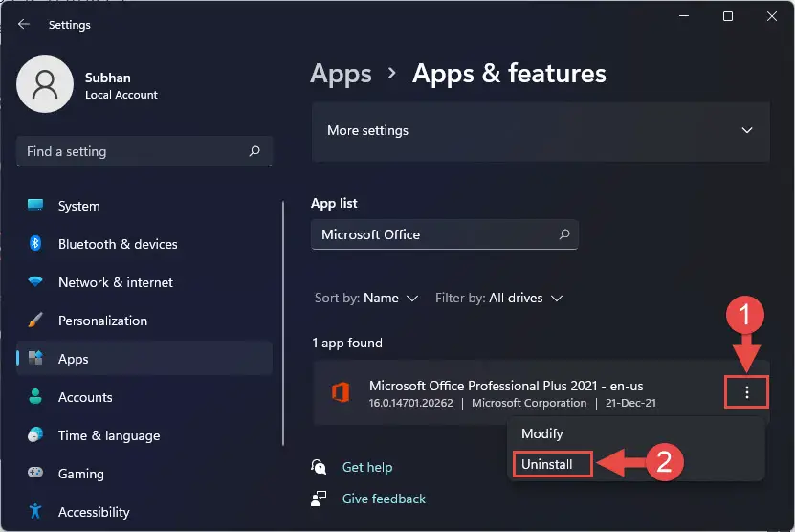Open Filter by All drives dropdown

coord(498,298)
